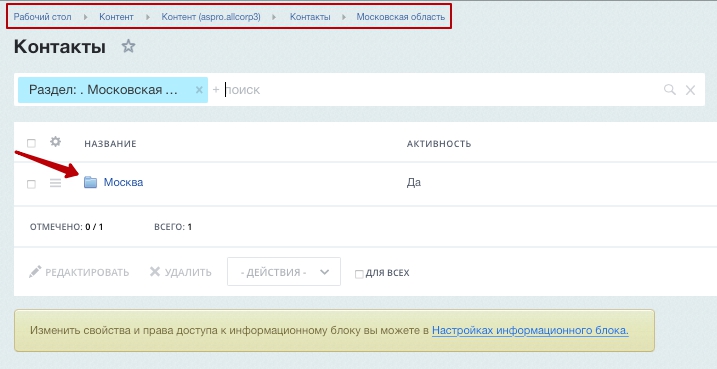Check the Москва row checkbox

pyautogui.click(x=31, y=184)
